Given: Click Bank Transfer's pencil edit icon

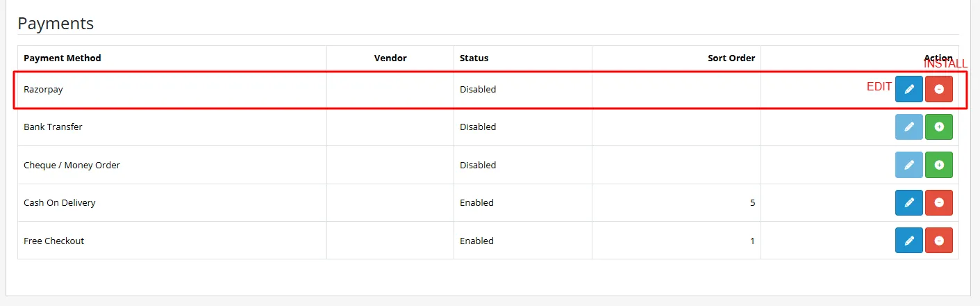Looking at the screenshot, I should (x=908, y=127).
